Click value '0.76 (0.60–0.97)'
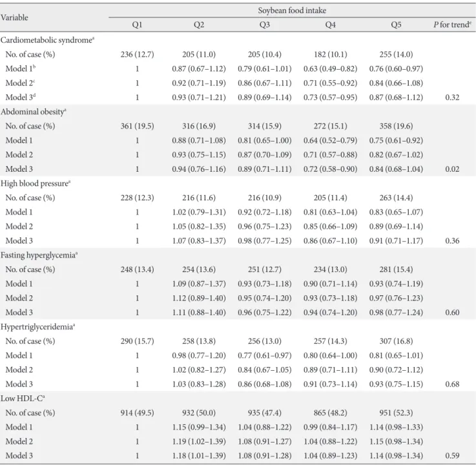This screenshot has height=469, width=476. point(396,68)
